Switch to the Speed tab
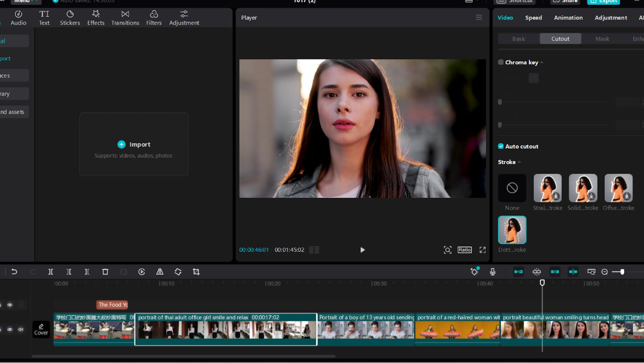 [x=534, y=18]
